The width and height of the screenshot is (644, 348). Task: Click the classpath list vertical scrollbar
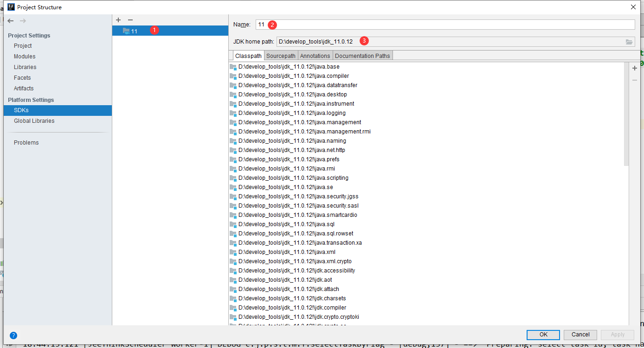(626, 114)
